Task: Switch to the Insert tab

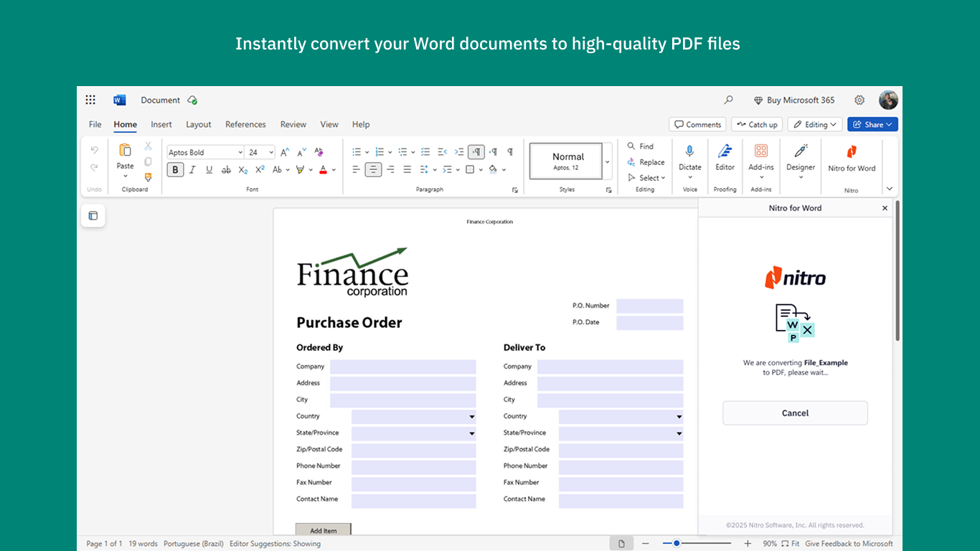Action: click(161, 124)
